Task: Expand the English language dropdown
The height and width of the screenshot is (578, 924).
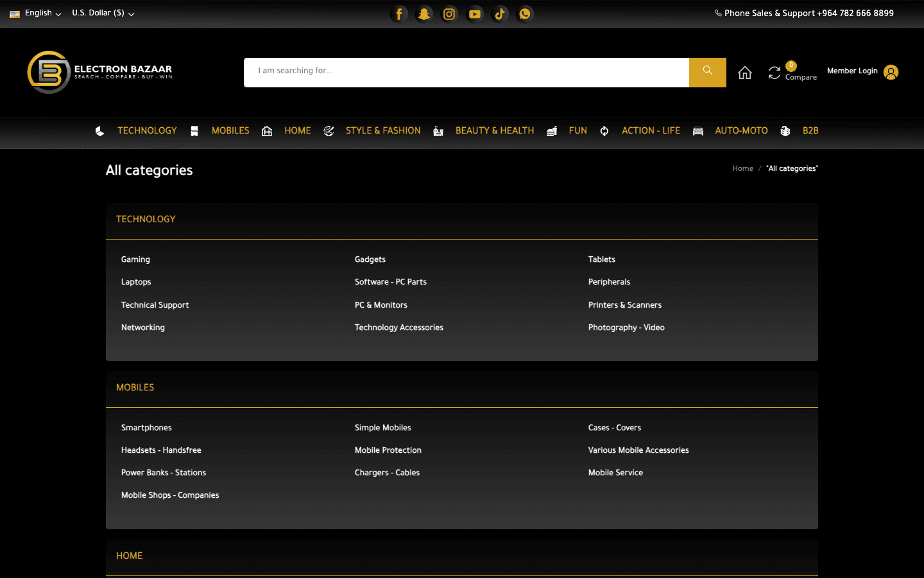Action: coord(36,13)
